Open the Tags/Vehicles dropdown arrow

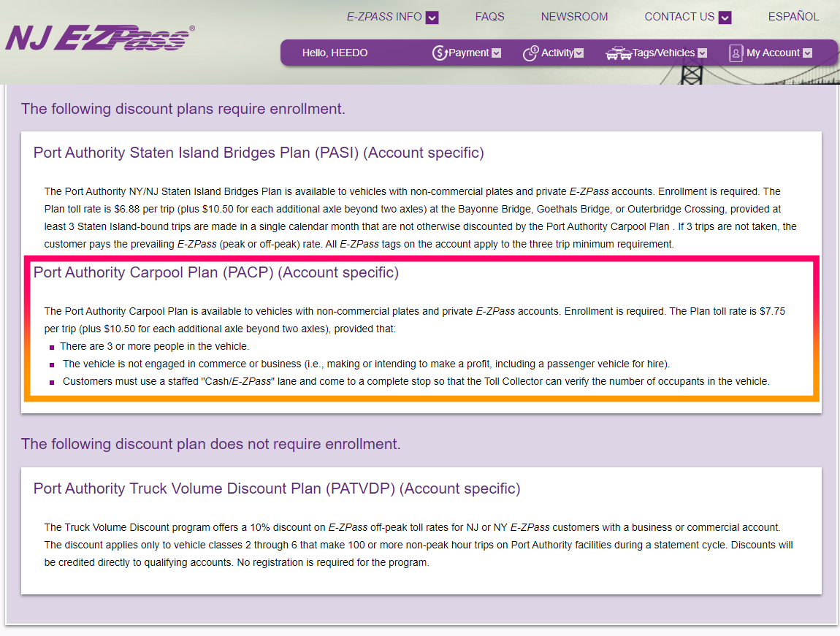(x=703, y=53)
